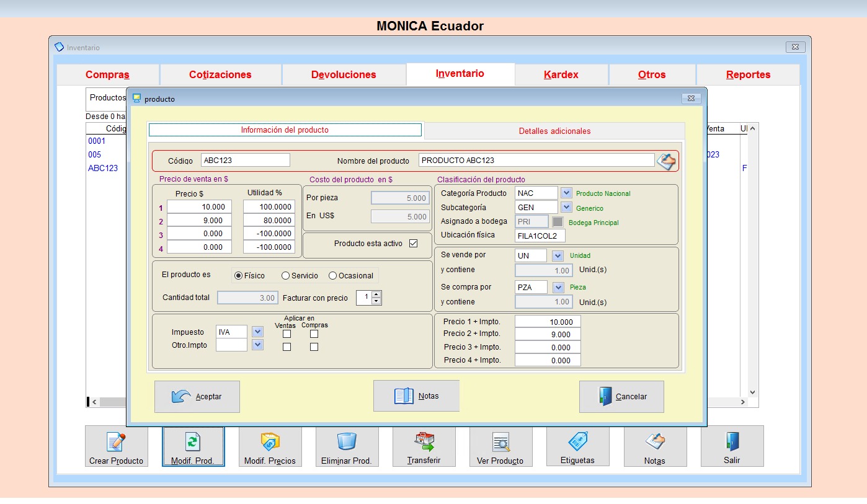867x504 pixels.
Task: Click the Transferir icon
Action: (x=424, y=446)
